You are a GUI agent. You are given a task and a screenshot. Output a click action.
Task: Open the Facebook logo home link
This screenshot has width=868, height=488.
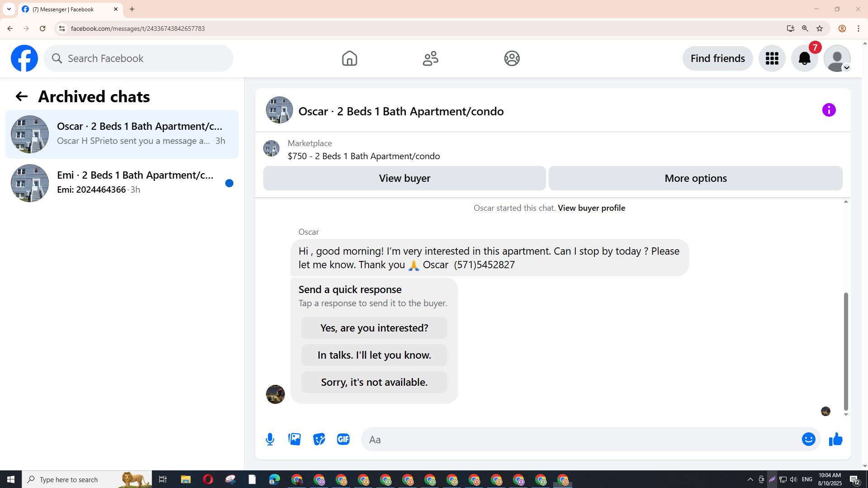click(x=24, y=58)
